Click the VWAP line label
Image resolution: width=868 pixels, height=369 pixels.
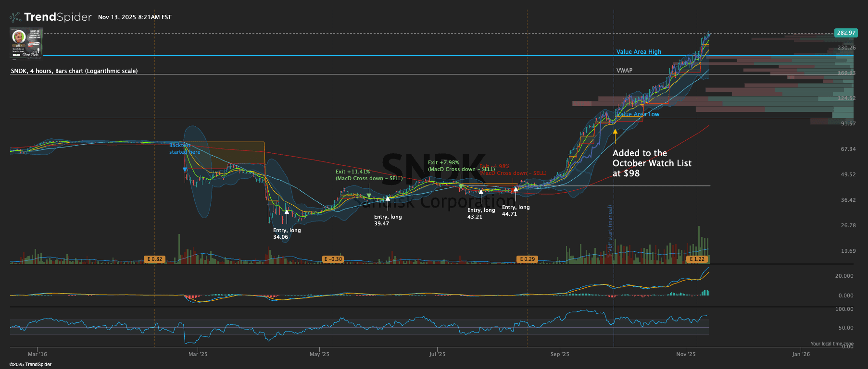tap(624, 71)
